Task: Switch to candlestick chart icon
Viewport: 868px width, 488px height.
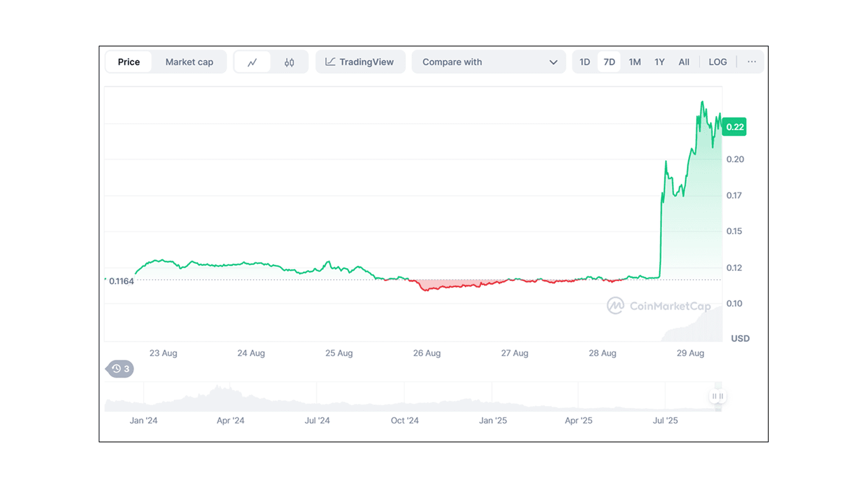Action: pyautogui.click(x=289, y=62)
